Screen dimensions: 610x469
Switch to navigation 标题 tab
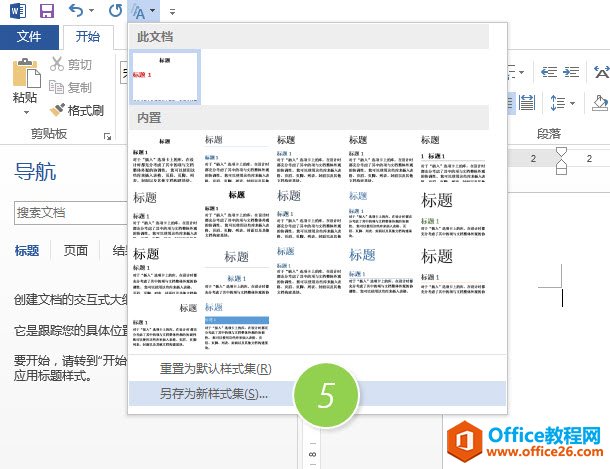click(x=27, y=251)
